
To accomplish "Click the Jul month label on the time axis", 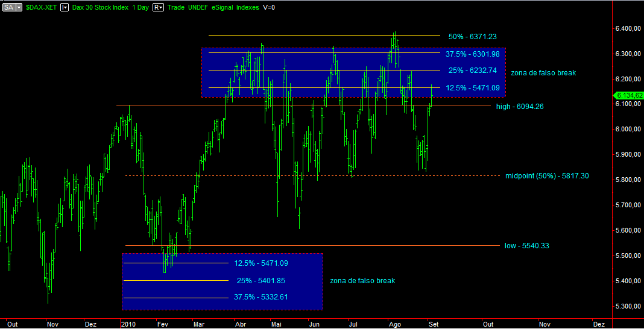I will pyautogui.click(x=353, y=325).
